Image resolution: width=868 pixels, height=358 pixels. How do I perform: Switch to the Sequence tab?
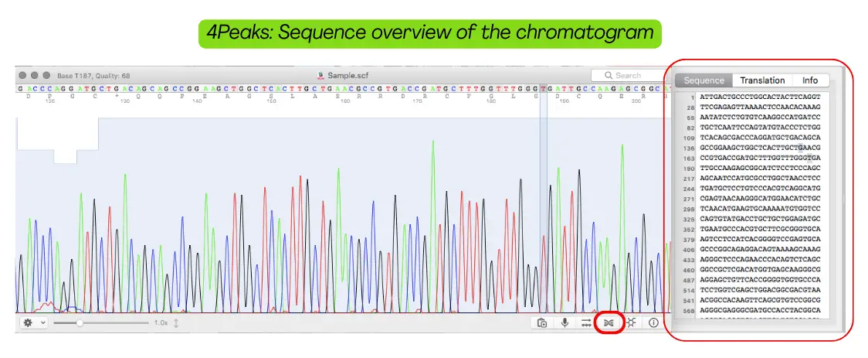[704, 80]
